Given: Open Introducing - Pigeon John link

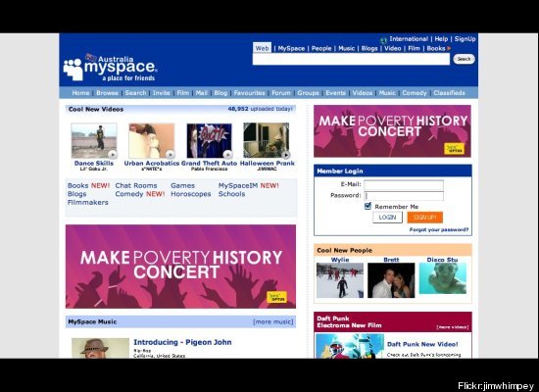Looking at the screenshot, I should (182, 342).
